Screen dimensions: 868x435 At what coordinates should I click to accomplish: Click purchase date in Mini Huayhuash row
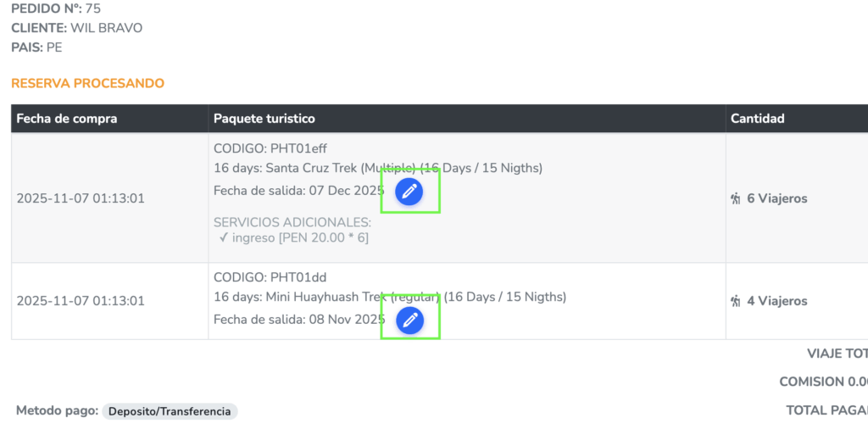81,301
